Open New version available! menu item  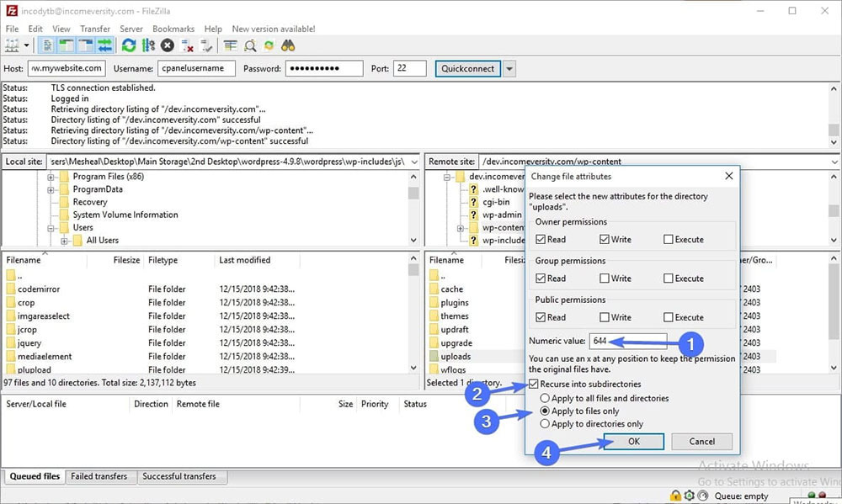(x=274, y=29)
